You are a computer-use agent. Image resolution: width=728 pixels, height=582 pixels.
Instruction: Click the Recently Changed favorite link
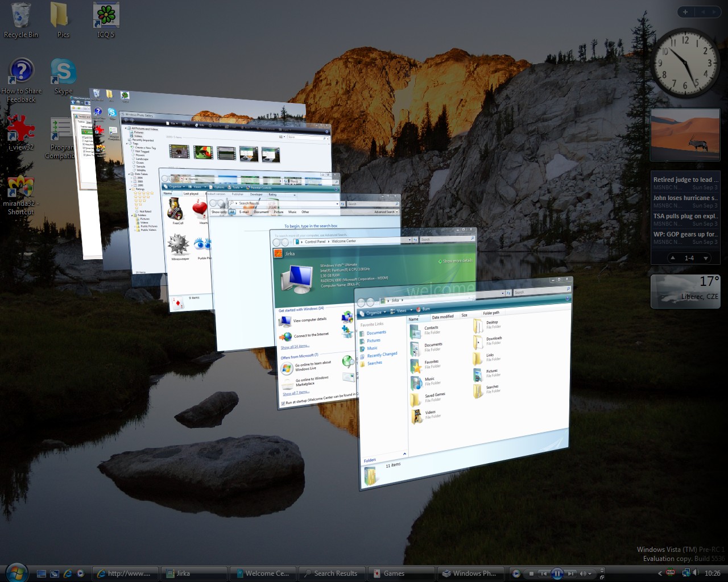coord(382,355)
